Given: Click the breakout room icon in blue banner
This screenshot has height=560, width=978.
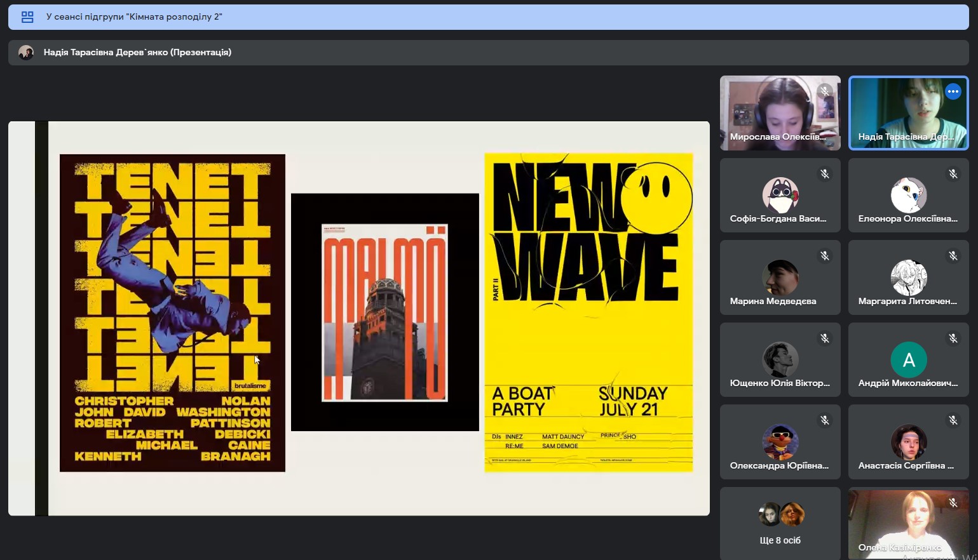Looking at the screenshot, I should (27, 17).
